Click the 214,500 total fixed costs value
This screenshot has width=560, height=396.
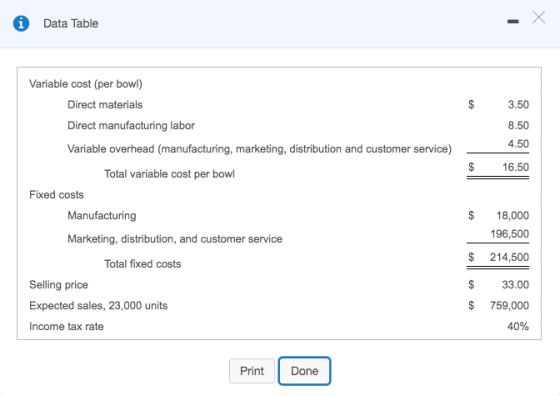click(509, 257)
